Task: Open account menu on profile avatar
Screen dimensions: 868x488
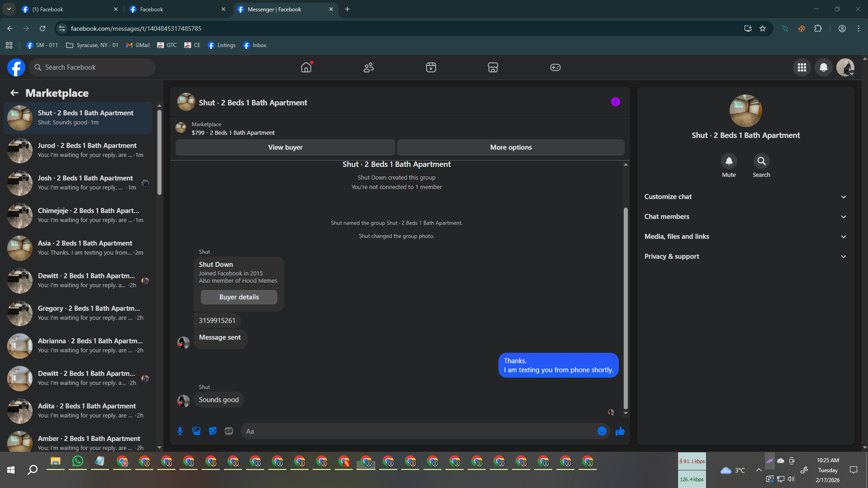Action: (845, 67)
